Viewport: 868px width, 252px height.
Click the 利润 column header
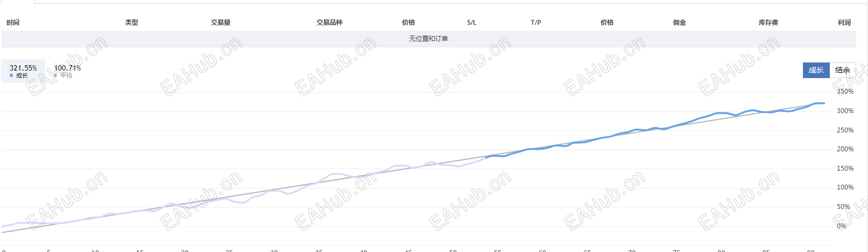(844, 23)
